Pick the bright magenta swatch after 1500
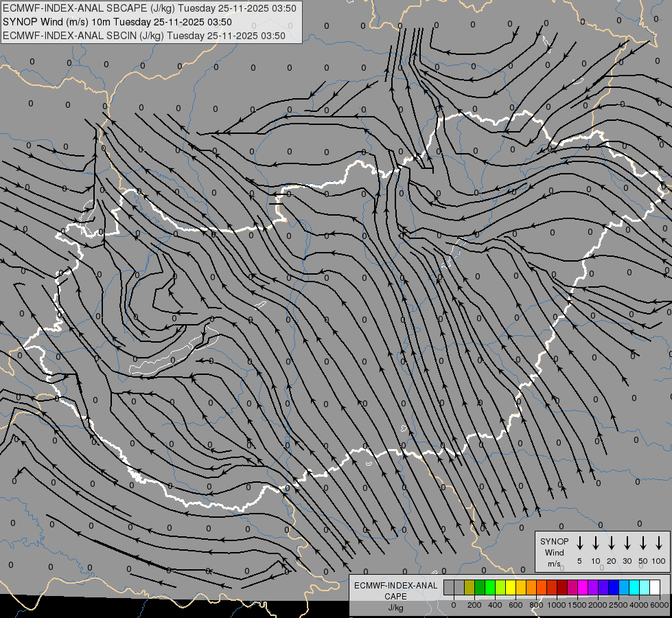Screen dimensions: 672x618 583,587
